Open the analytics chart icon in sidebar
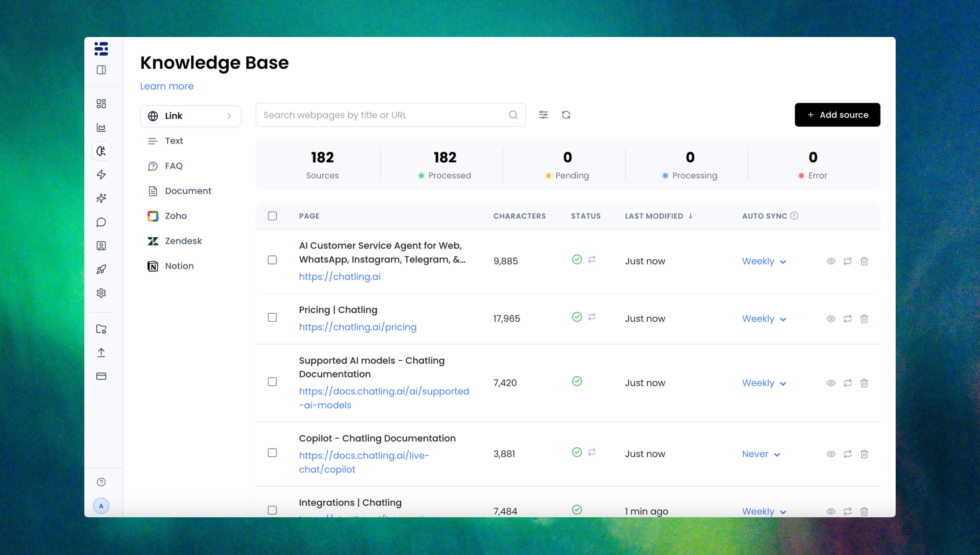The image size is (980, 555). click(101, 127)
